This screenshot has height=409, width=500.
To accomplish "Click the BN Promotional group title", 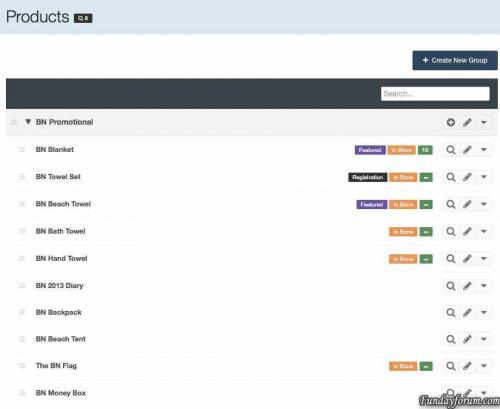I will coord(64,122).
